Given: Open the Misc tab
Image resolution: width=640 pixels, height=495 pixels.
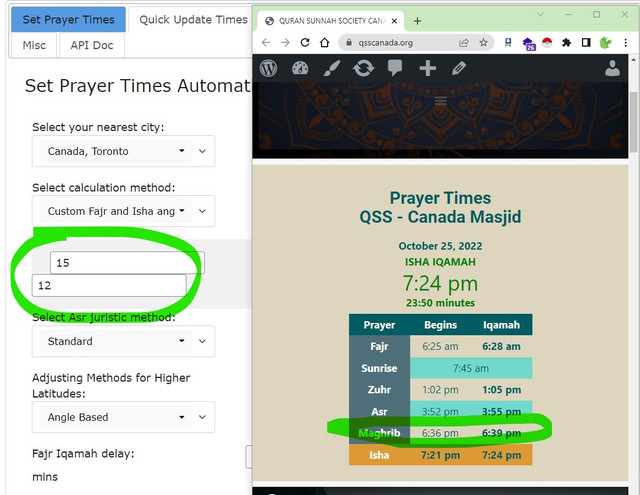Looking at the screenshot, I should [34, 45].
